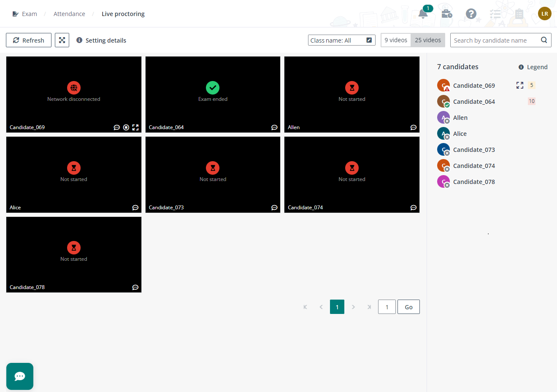Click the search magnifier icon
This screenshot has width=557, height=392.
pos(544,40)
